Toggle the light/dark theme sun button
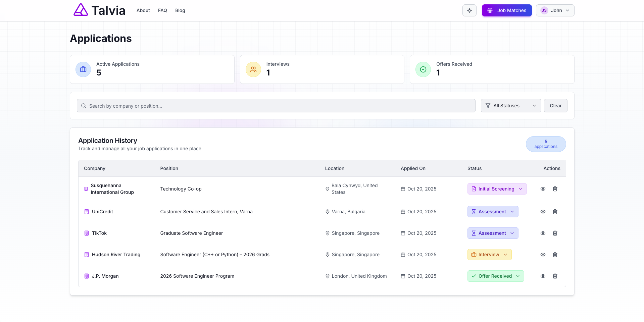Viewport: 644px width, 322px height. (469, 10)
